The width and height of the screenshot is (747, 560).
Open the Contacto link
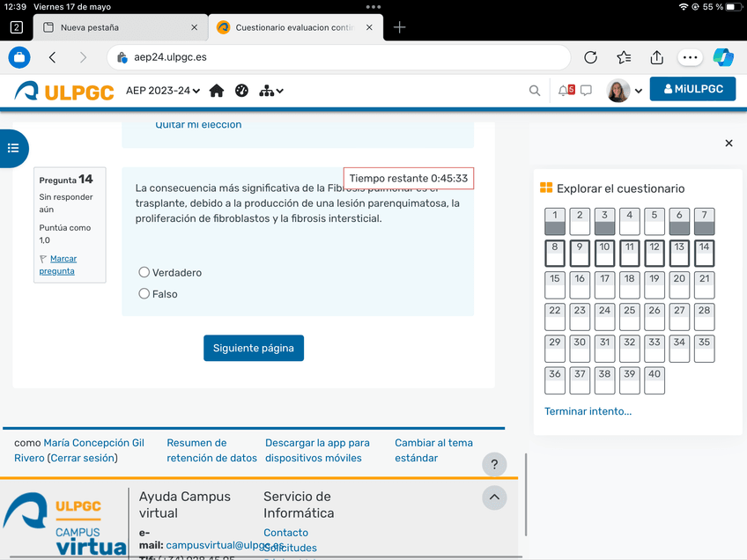tap(285, 533)
